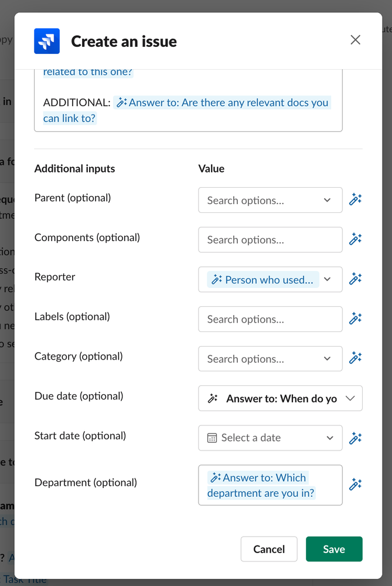Expand the Parent search options dropdown
392x586 pixels.
327,200
